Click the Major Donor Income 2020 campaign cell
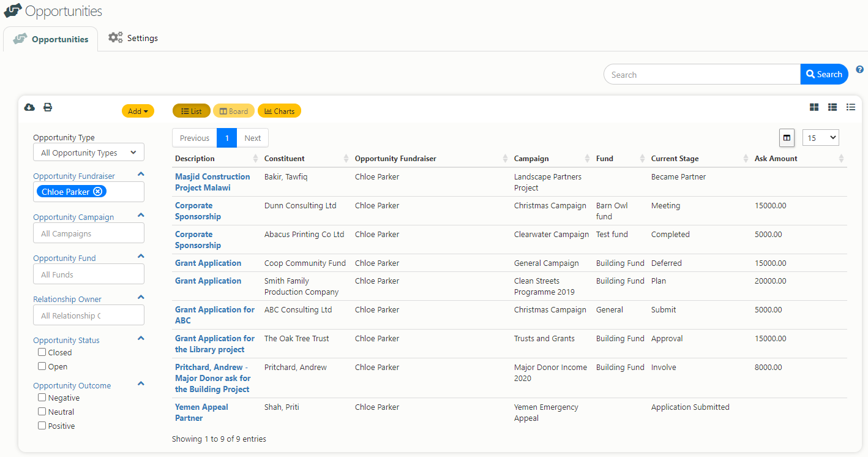This screenshot has height=457, width=868. (x=550, y=372)
